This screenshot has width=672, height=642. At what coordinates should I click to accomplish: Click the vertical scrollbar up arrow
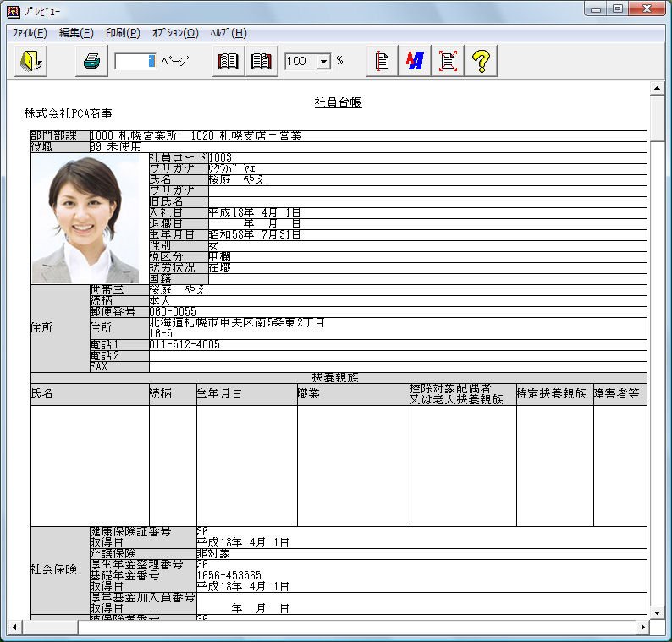tap(657, 88)
